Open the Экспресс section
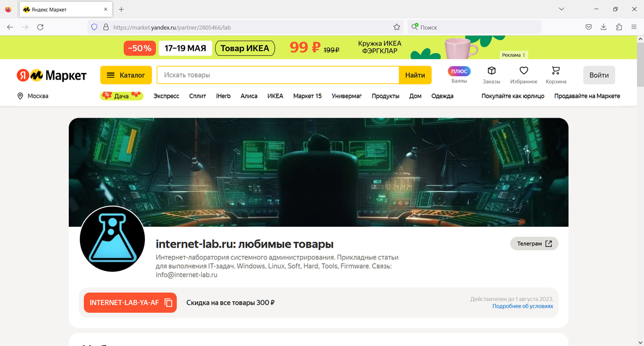644x346 pixels. [x=166, y=96]
